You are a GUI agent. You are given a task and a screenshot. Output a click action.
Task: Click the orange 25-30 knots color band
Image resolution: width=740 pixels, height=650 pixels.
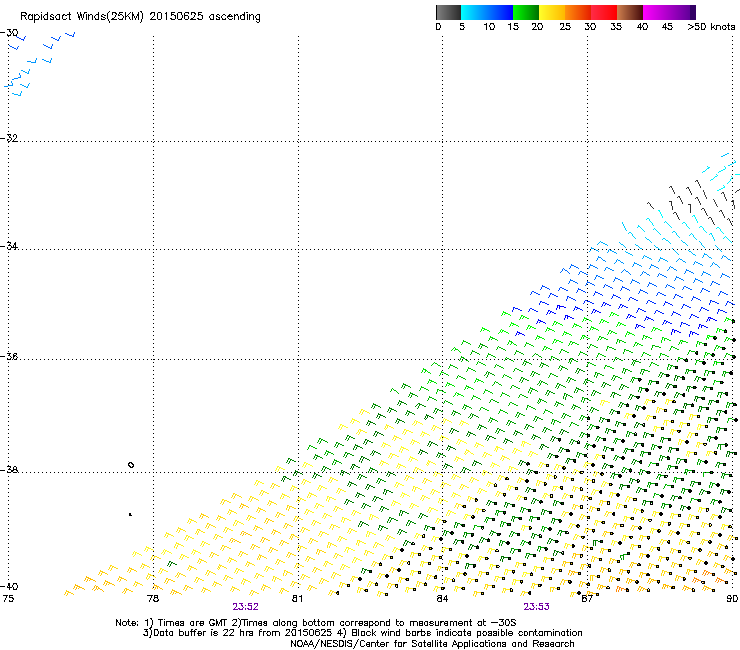coord(578,12)
